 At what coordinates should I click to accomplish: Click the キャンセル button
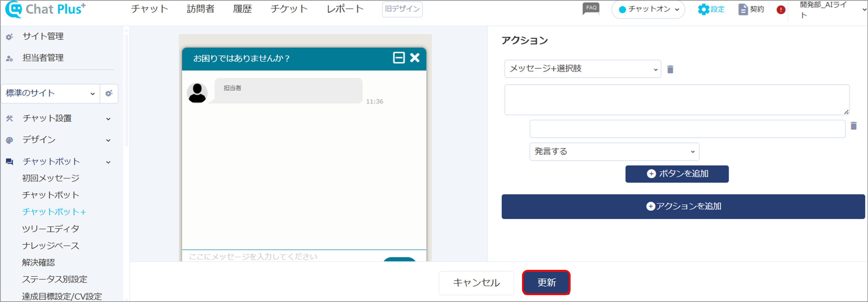[x=476, y=283]
